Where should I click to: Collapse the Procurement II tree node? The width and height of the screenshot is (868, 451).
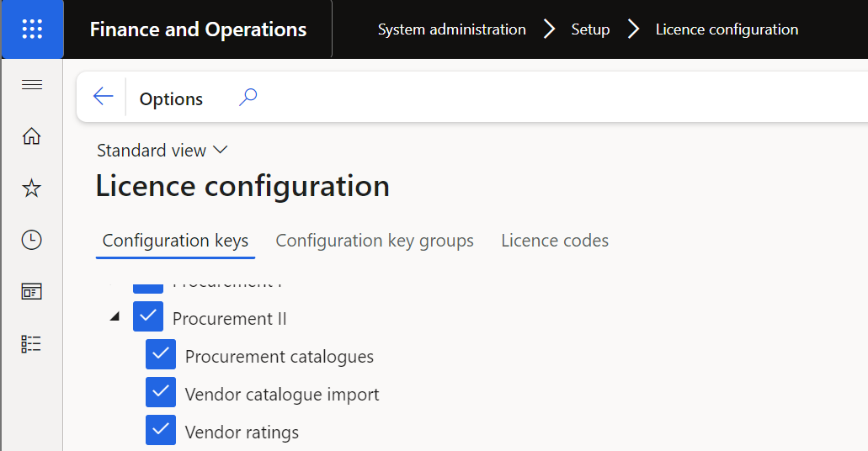(x=114, y=316)
